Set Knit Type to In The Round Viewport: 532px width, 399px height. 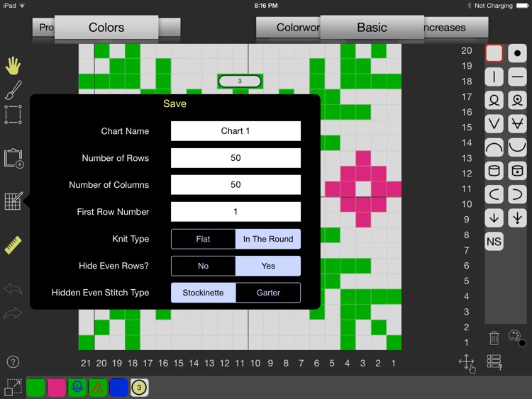point(268,239)
